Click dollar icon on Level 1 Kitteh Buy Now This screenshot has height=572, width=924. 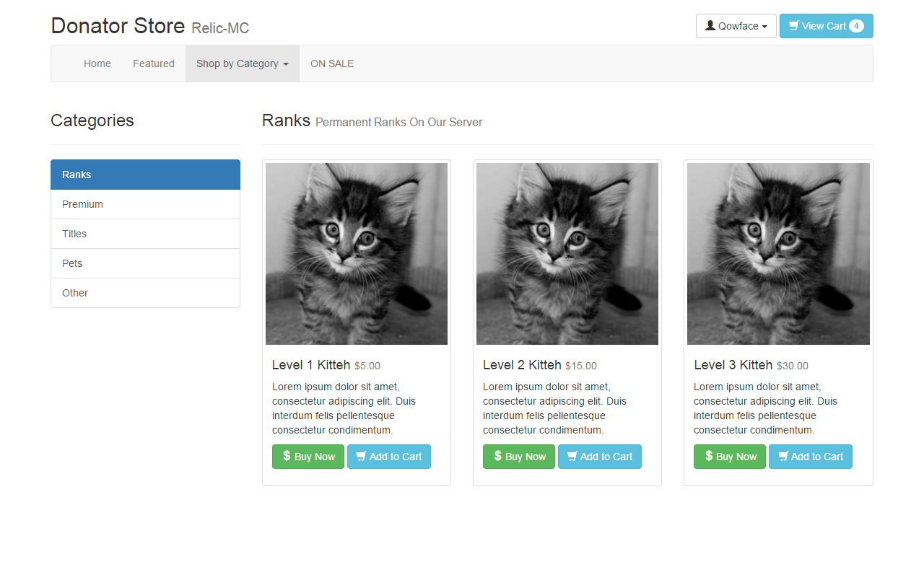coord(287,456)
